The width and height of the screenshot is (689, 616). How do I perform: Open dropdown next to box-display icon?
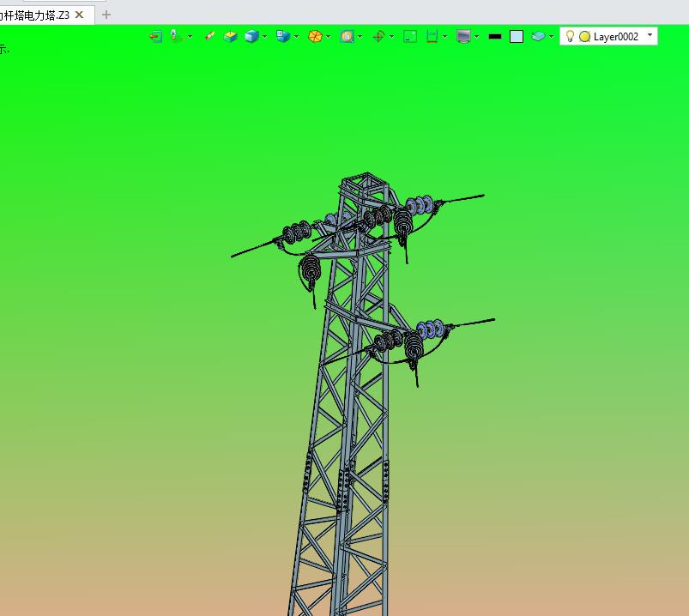(296, 37)
